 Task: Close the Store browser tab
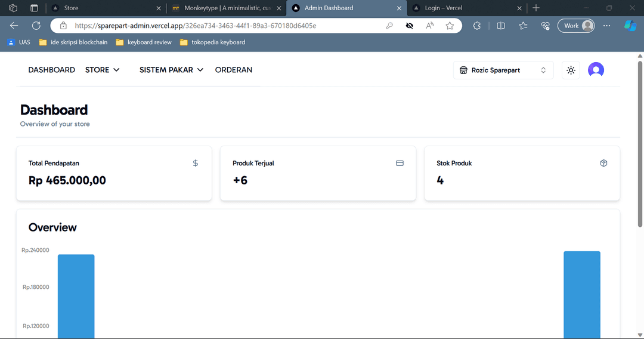coord(159,8)
